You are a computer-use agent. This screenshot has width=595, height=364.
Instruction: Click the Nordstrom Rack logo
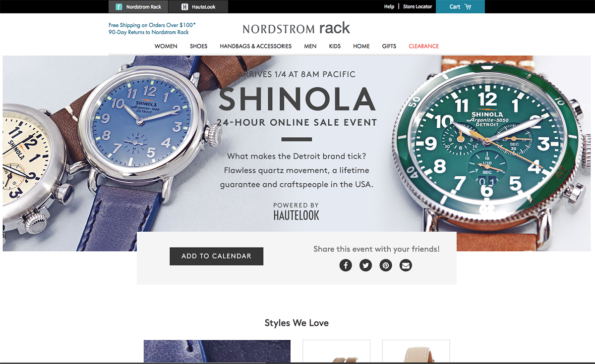click(297, 28)
